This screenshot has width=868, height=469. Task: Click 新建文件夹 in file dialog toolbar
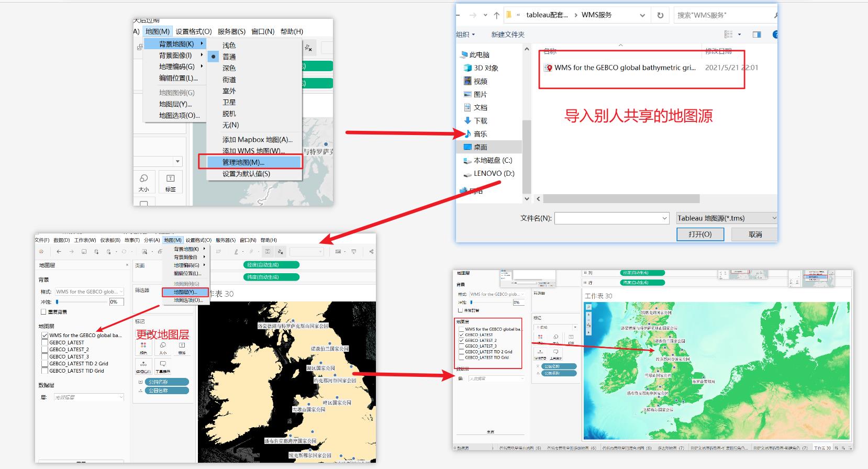pyautogui.click(x=507, y=35)
